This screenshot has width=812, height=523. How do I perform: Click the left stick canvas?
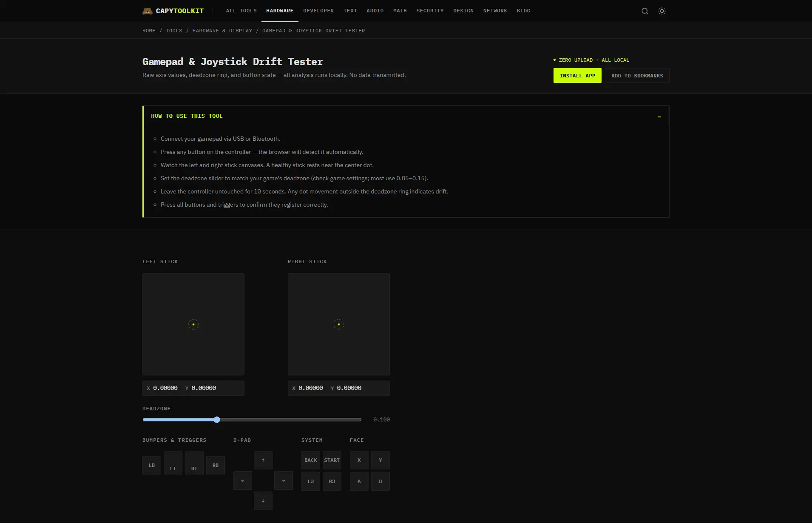pos(193,324)
